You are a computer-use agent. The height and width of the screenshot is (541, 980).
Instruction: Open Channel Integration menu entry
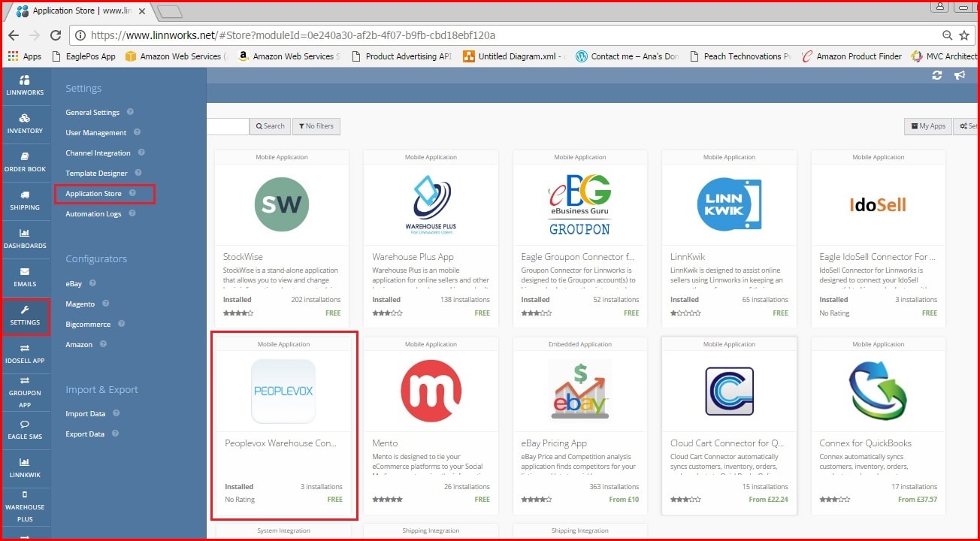pyautogui.click(x=98, y=153)
